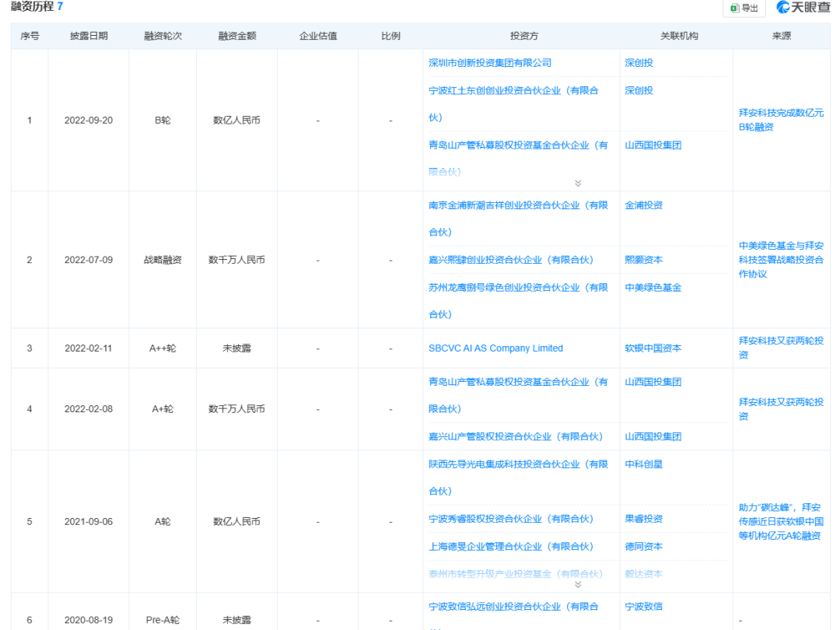Click the 披露日期 column header
840x630 pixels.
pyautogui.click(x=89, y=36)
